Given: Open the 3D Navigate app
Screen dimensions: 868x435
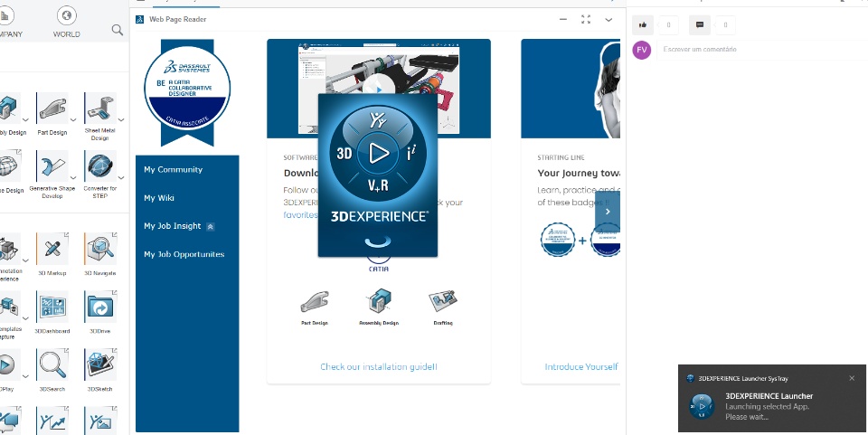Looking at the screenshot, I should coord(100,249).
